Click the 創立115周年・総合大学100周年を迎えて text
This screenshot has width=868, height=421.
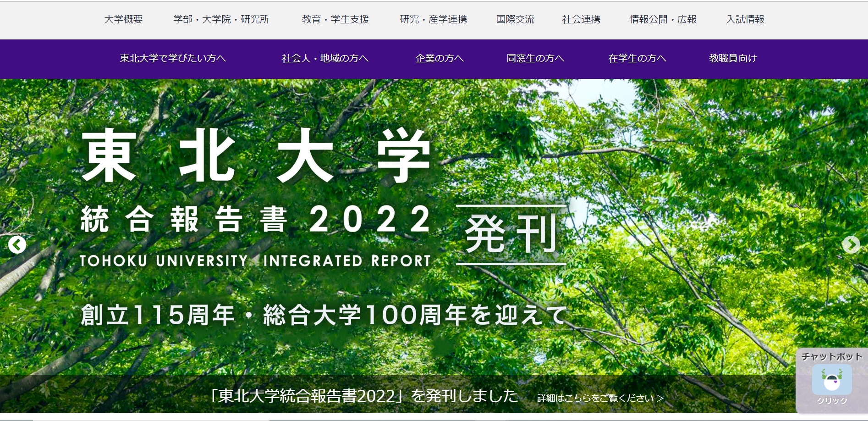tap(324, 316)
